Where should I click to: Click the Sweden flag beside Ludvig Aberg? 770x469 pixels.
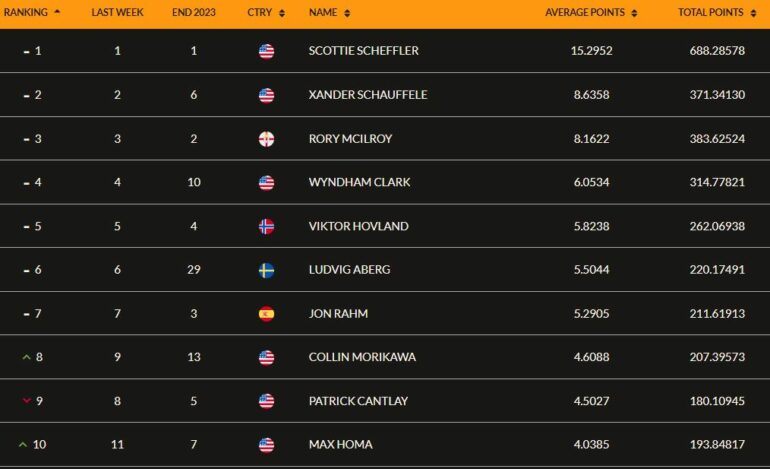pyautogui.click(x=266, y=270)
